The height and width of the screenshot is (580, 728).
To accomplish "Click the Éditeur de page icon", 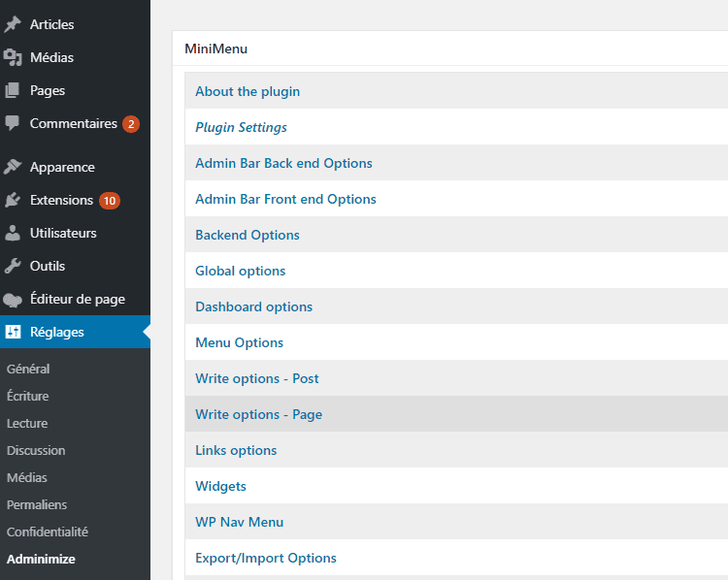I will point(13,300).
